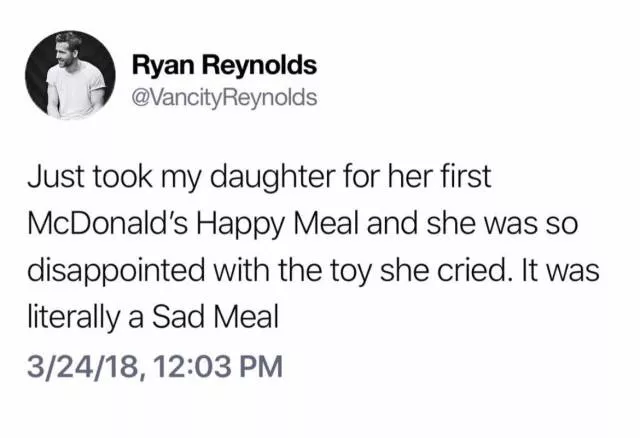Click the @VancityReynolds handle
The image size is (640, 438).
pos(224,97)
